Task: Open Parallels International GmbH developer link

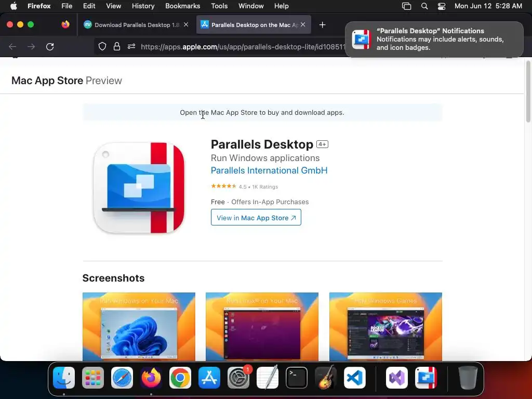Action: click(269, 170)
